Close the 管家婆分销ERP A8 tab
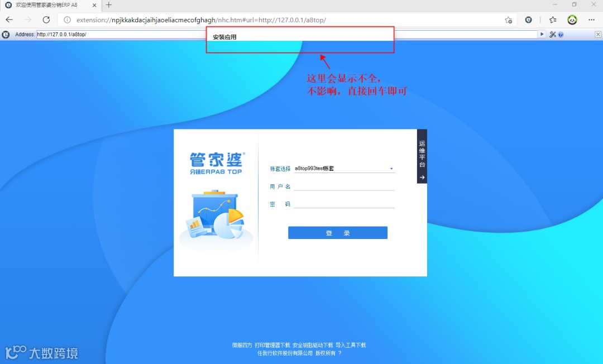 [x=94, y=6]
